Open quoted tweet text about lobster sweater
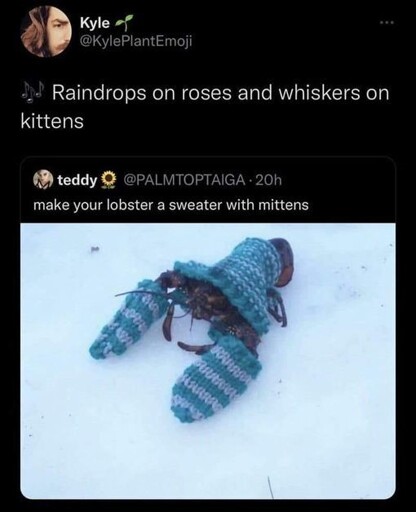This screenshot has width=416, height=512. coord(171,205)
